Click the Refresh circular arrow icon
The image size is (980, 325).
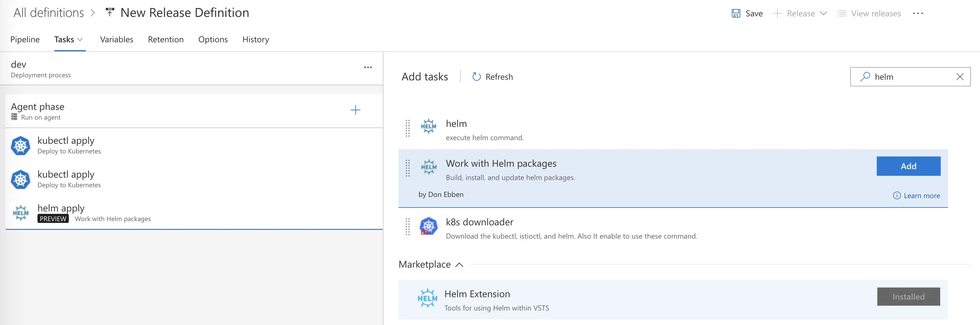pos(476,77)
